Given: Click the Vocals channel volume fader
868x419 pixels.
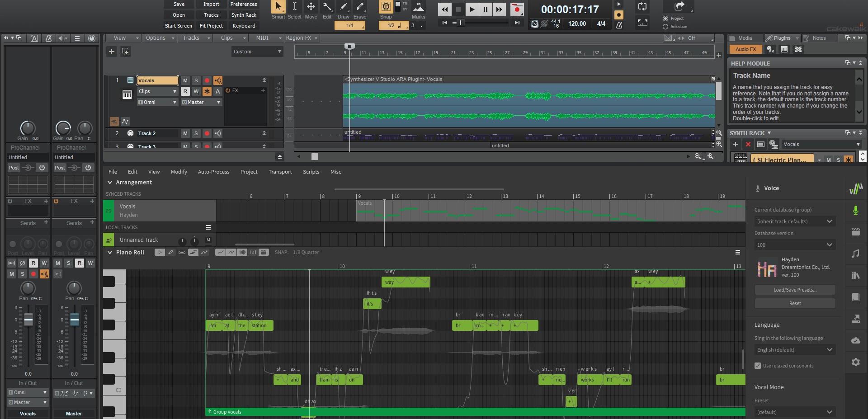Looking at the screenshot, I should point(28,320).
